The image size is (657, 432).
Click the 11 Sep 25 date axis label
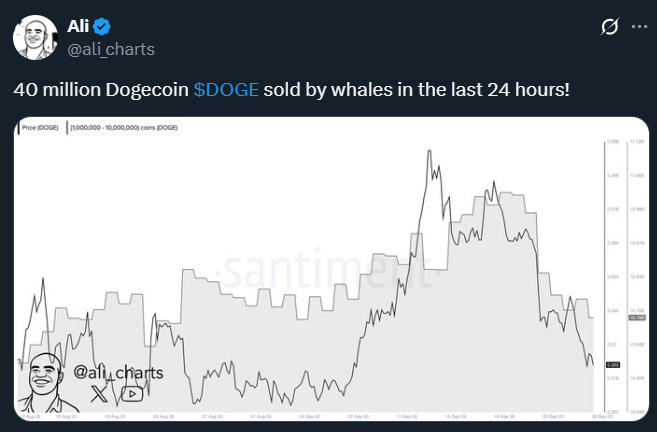tap(407, 416)
